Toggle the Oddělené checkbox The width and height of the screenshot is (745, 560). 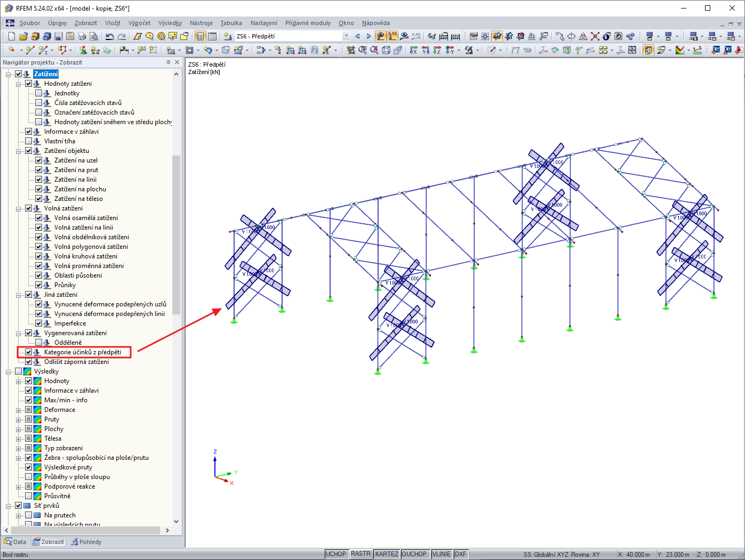coord(38,343)
